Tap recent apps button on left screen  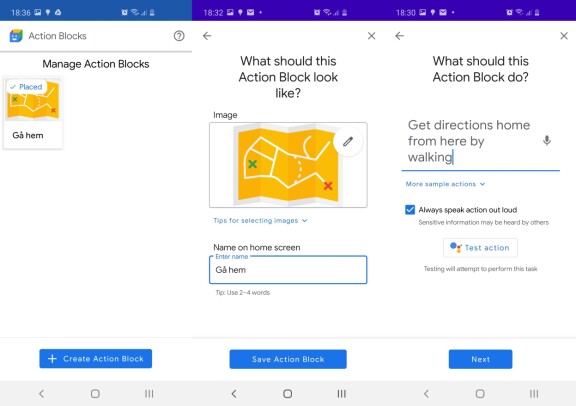(x=149, y=394)
